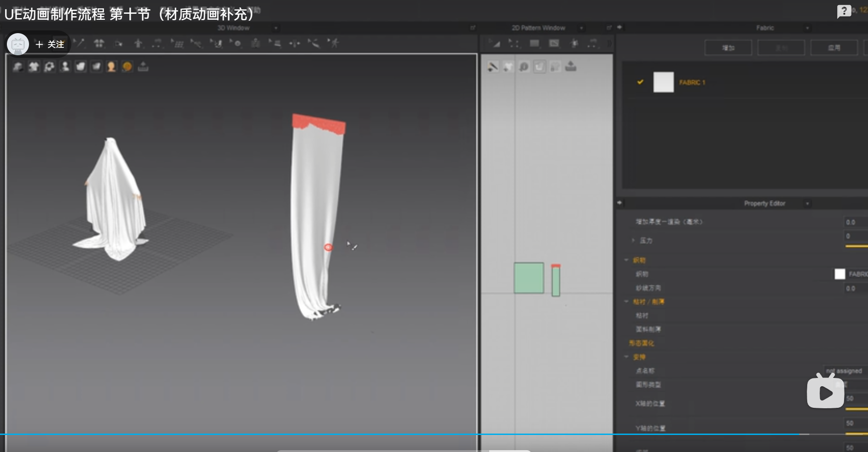Image resolution: width=868 pixels, height=452 pixels.
Task: Toggle the circular-arrows icon in 3D view
Action: (49, 67)
